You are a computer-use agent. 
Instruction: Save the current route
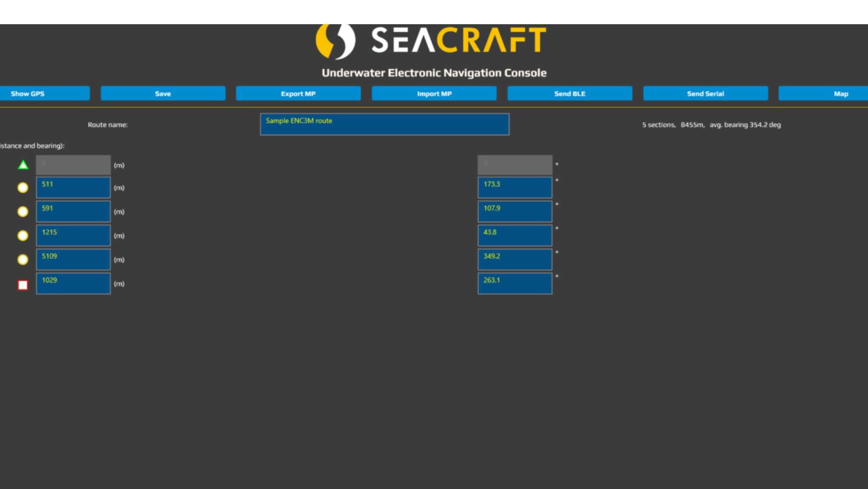pos(163,93)
